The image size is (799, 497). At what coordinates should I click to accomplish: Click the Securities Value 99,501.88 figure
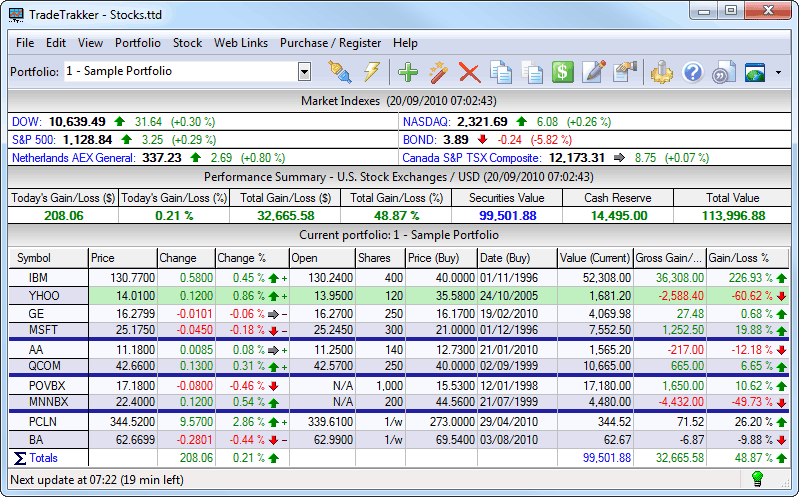coord(508,216)
